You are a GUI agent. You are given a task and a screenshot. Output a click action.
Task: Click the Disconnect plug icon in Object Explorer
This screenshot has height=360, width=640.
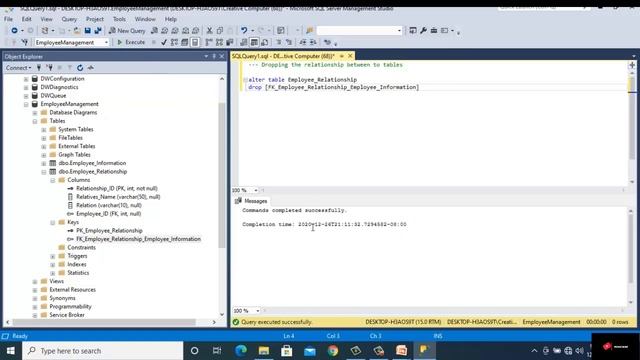click(x=49, y=68)
